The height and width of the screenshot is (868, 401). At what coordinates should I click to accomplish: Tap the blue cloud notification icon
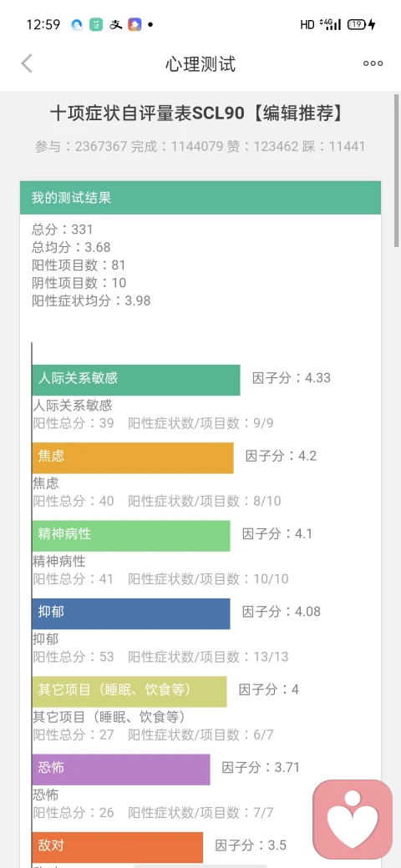tap(77, 24)
